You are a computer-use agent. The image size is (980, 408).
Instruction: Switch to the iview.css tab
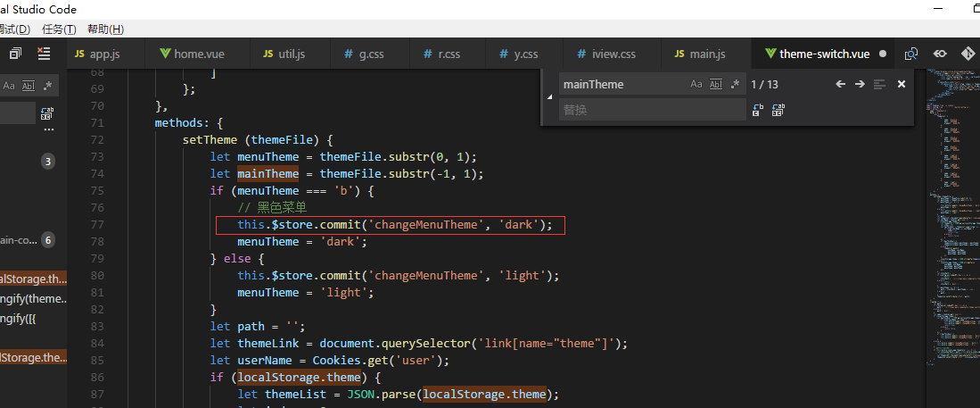611,54
